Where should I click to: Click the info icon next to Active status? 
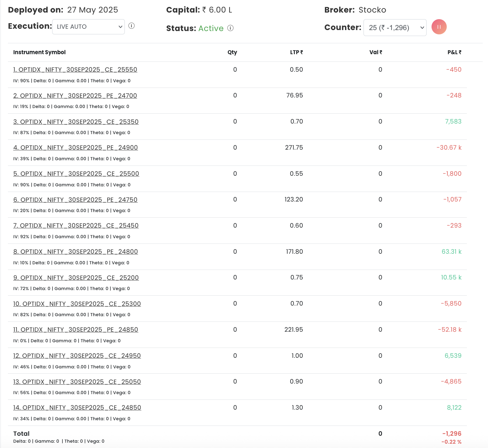coord(230,28)
